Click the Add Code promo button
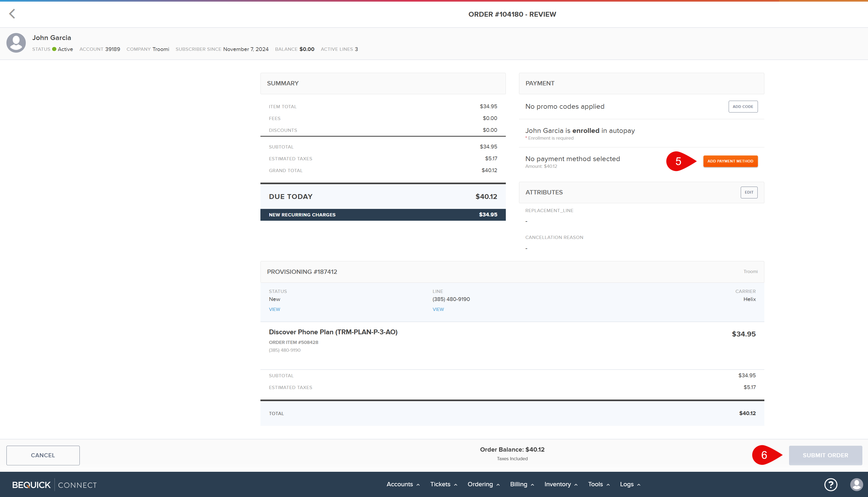Viewport: 868px width, 497px height. pyautogui.click(x=743, y=107)
